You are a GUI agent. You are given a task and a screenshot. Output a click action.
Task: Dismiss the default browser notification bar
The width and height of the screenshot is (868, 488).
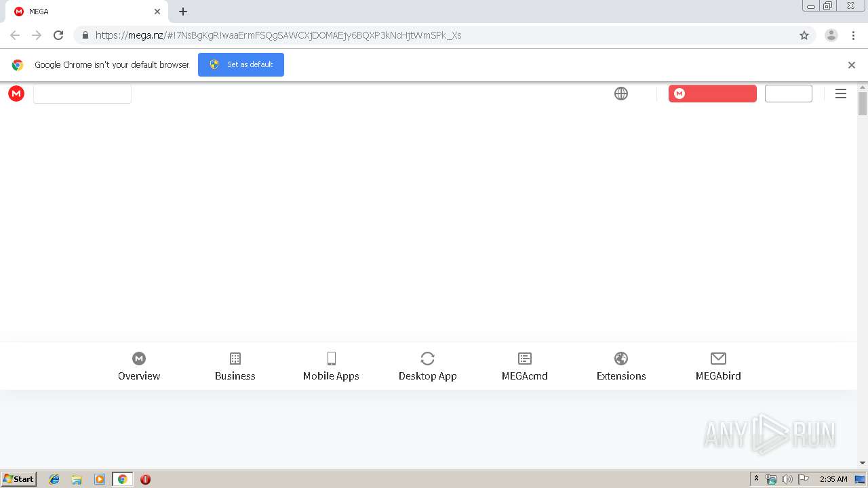tap(852, 65)
